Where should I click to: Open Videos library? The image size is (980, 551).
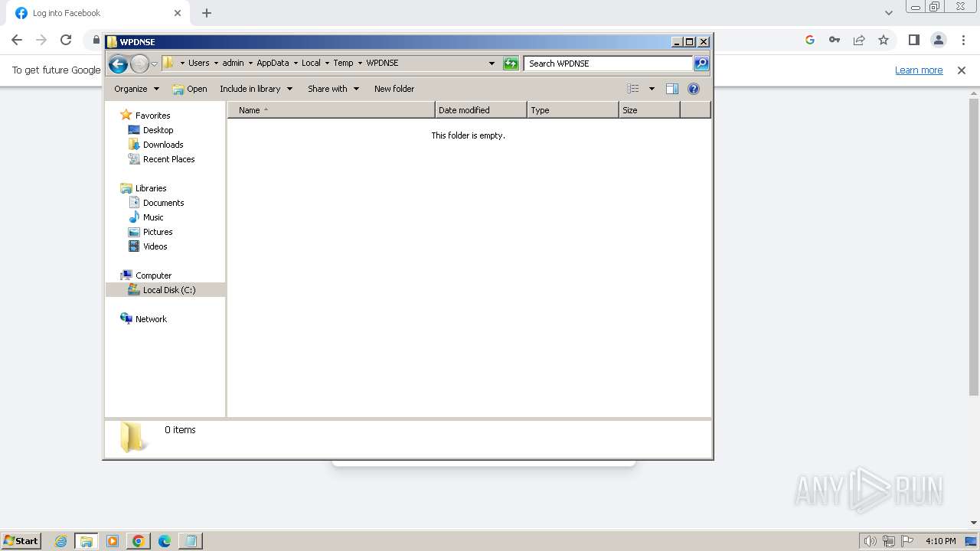tap(155, 246)
